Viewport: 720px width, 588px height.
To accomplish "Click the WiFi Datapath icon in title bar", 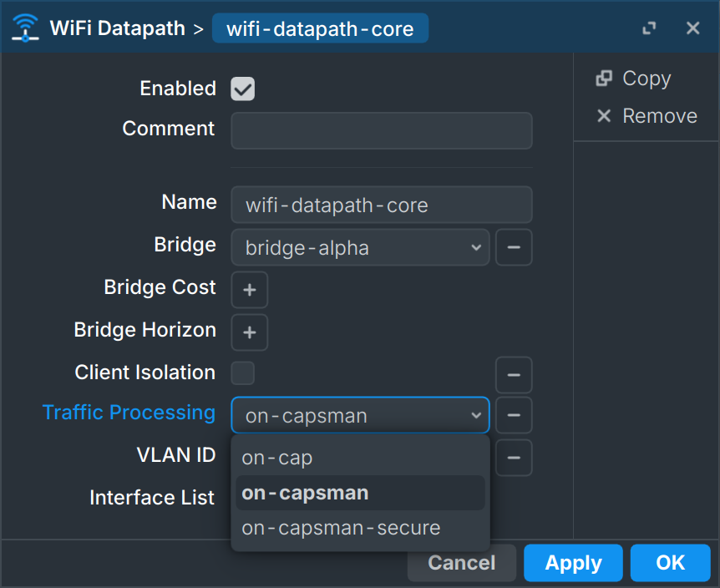I will pos(26,28).
